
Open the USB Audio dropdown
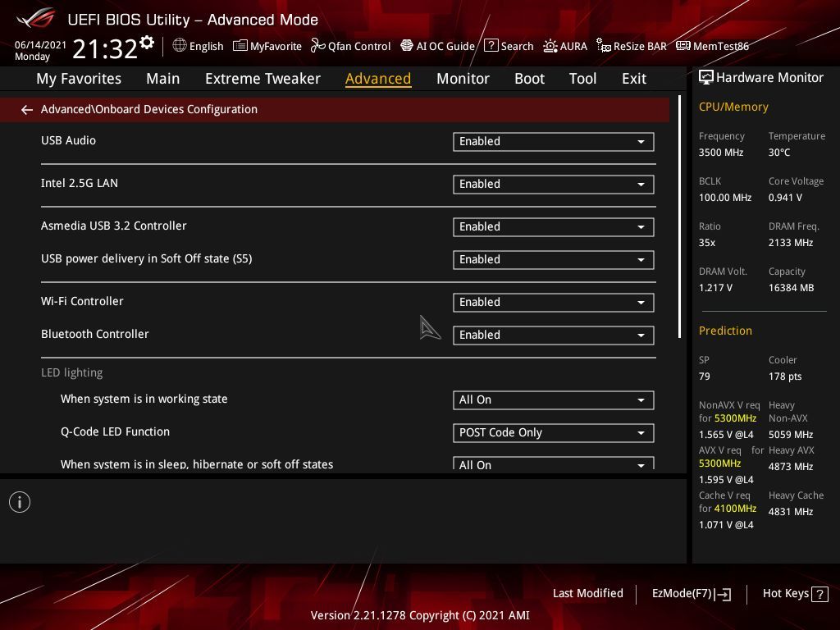(554, 141)
